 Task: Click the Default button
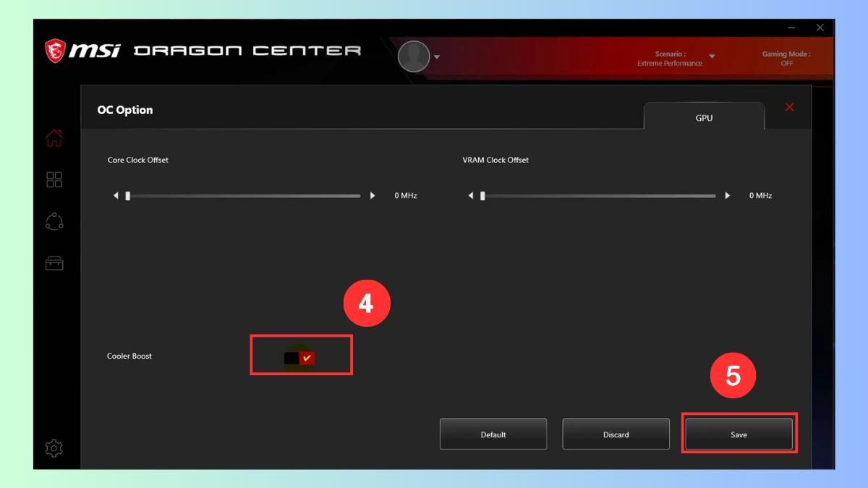click(x=493, y=435)
